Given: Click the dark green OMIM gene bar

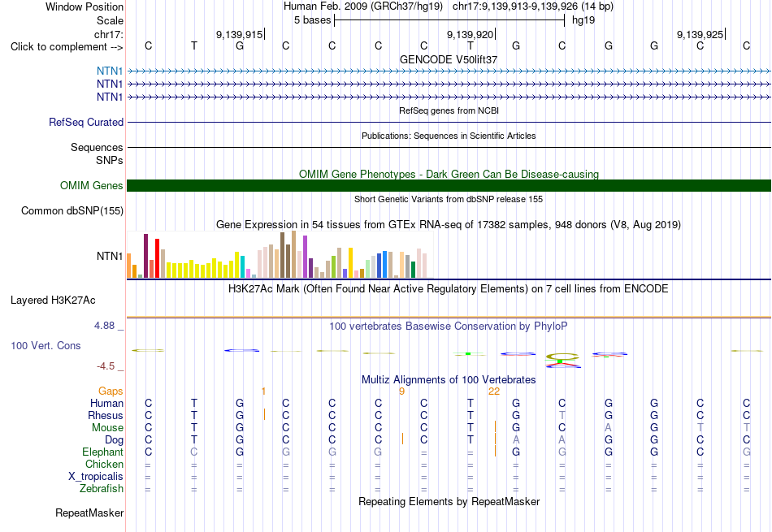Looking at the screenshot, I should click(x=449, y=185).
